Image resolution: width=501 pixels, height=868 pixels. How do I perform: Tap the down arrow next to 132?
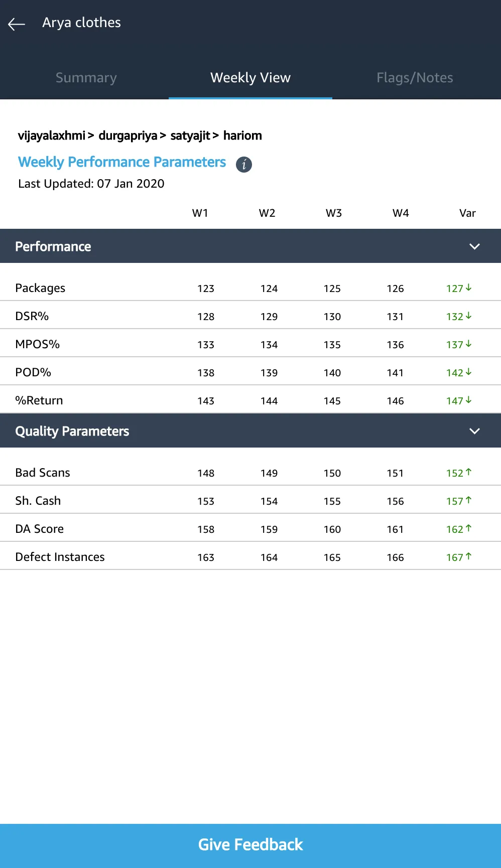[468, 316]
